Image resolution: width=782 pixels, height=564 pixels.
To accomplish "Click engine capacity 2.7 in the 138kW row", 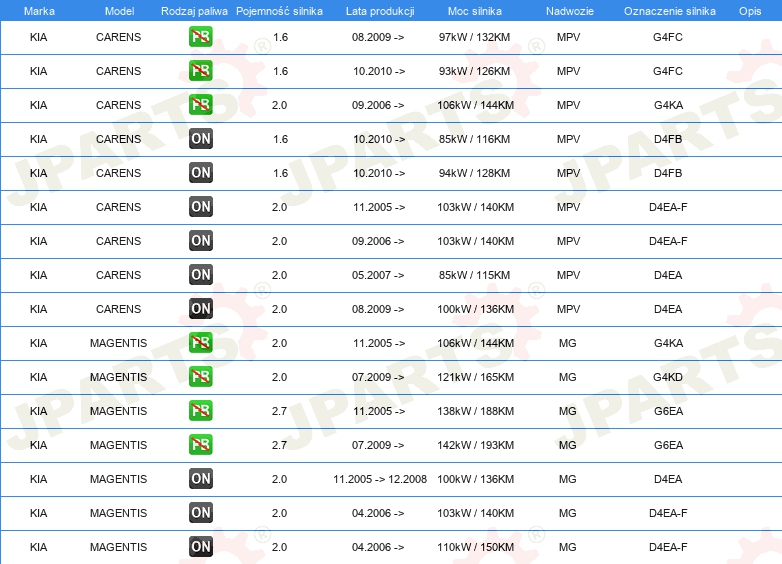I will coord(279,411).
